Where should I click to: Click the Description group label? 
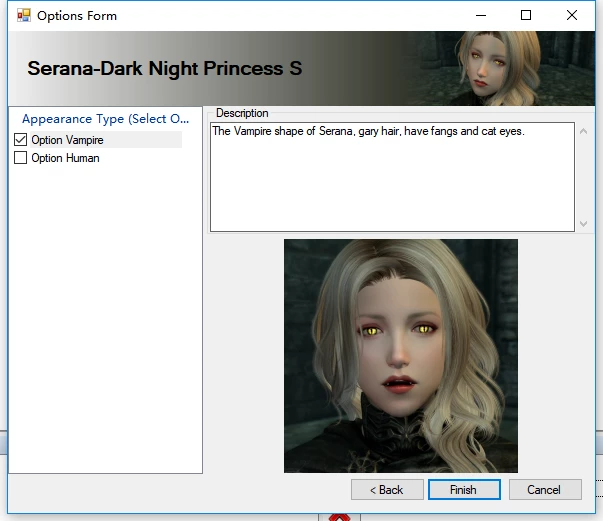[242, 113]
